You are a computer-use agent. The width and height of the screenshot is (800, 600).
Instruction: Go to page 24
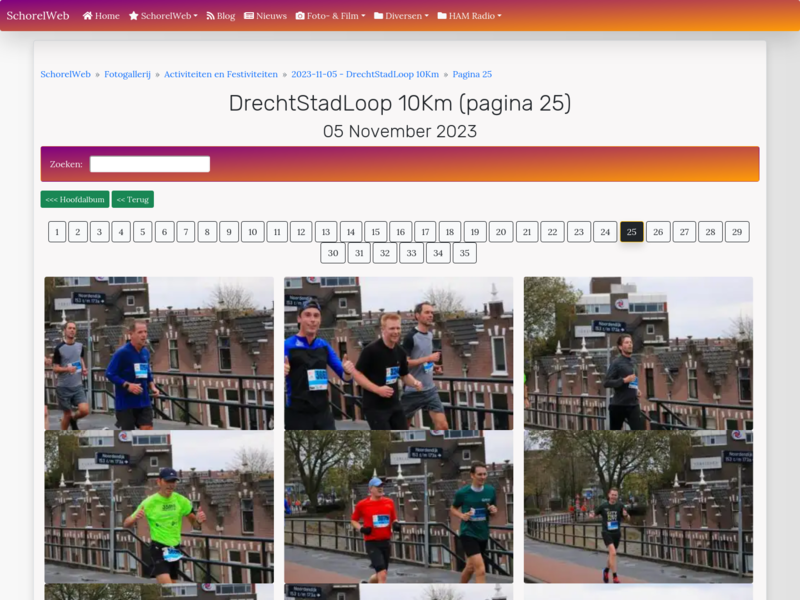point(605,232)
